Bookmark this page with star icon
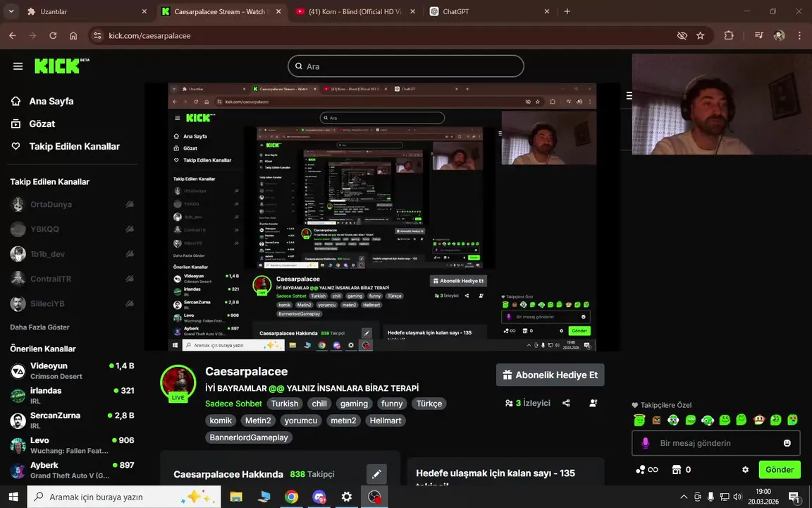The width and height of the screenshot is (812, 508). pos(701,36)
